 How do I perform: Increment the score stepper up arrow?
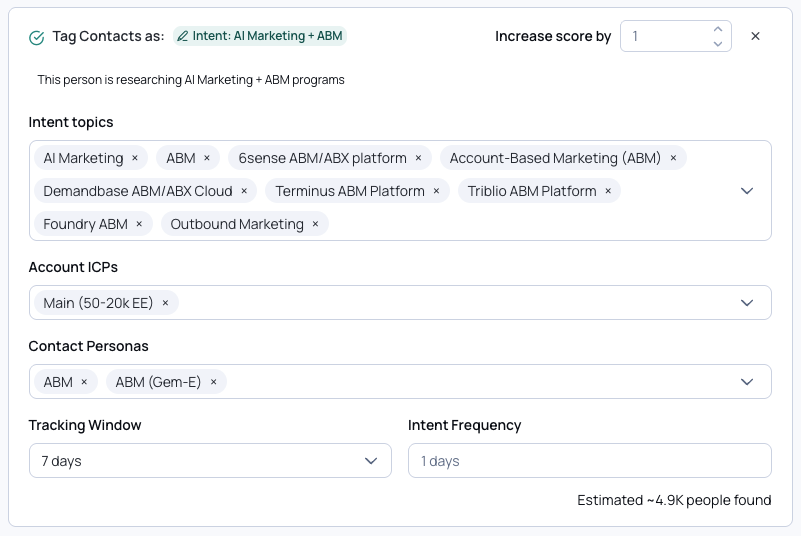(x=718, y=29)
